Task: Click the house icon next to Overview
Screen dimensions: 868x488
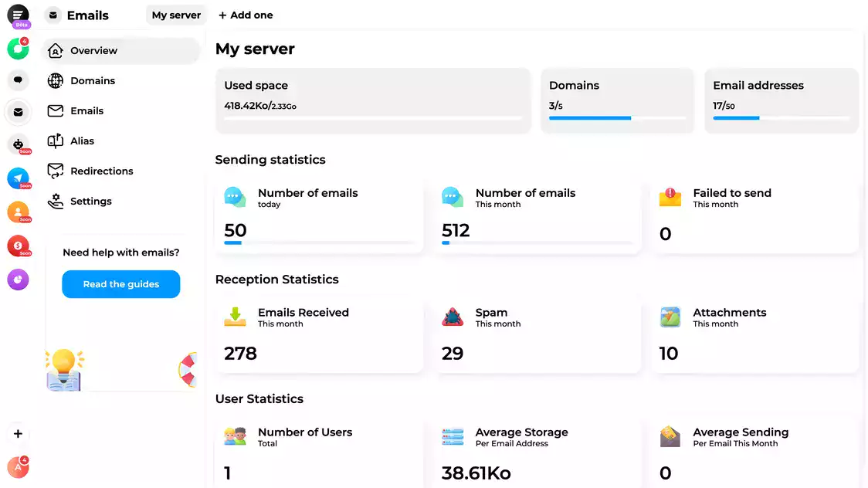Action: [56, 51]
